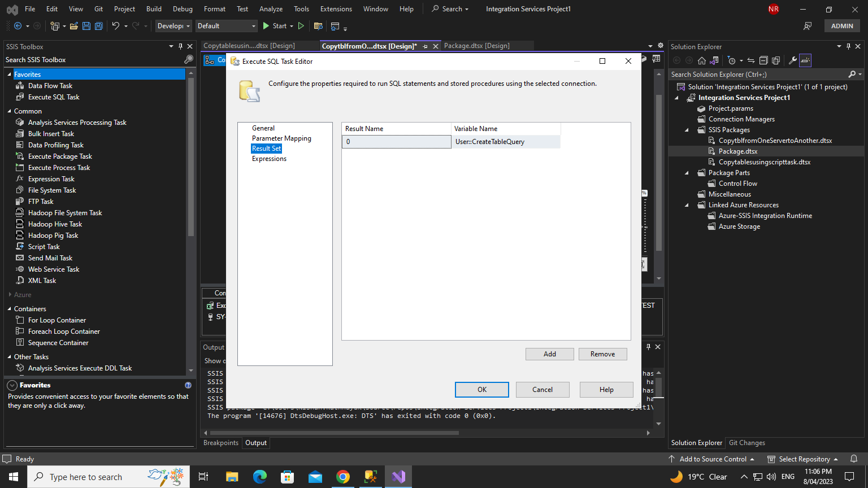Click the Preview Selected Items icon
The width and height of the screenshot is (868, 488).
click(x=805, y=60)
